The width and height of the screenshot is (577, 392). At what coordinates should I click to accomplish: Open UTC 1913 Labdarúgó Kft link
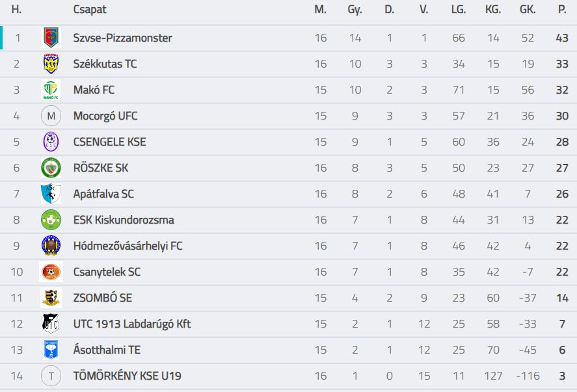tap(131, 324)
